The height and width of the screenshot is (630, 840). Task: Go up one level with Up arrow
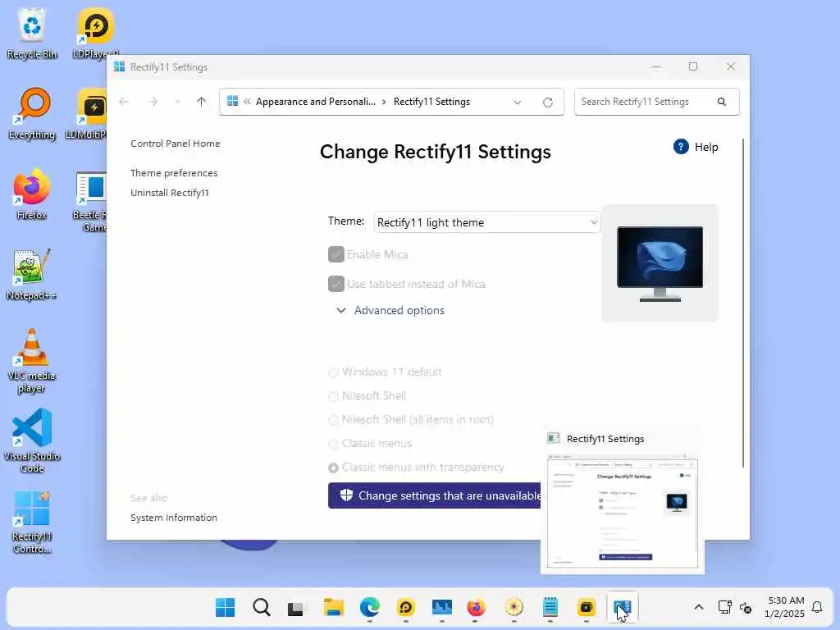click(x=202, y=102)
